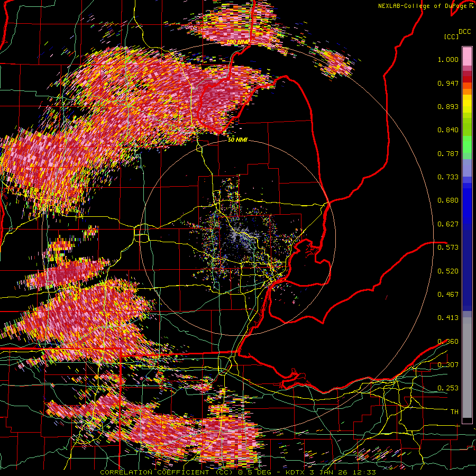Screen dimensions: 476x476
Task: Click the 100 NMI range ring label
Action: pos(238,42)
